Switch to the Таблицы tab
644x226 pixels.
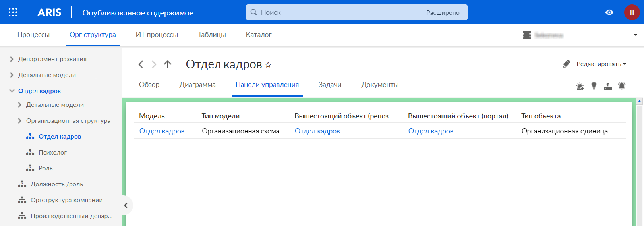(212, 35)
